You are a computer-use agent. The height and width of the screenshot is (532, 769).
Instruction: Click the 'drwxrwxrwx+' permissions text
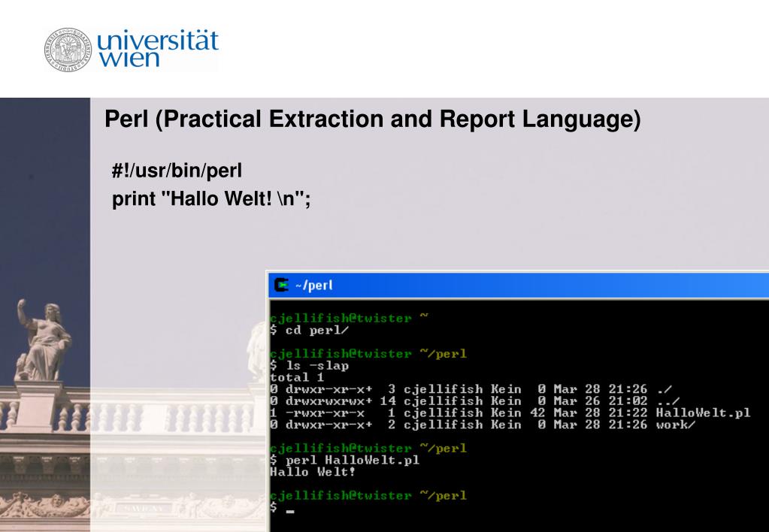(x=329, y=401)
